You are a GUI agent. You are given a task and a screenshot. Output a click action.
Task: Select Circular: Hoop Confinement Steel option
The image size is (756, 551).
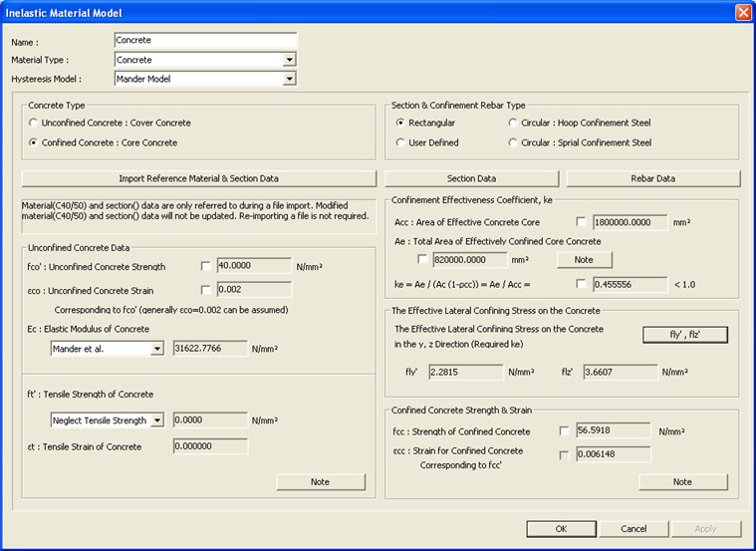click(512, 123)
